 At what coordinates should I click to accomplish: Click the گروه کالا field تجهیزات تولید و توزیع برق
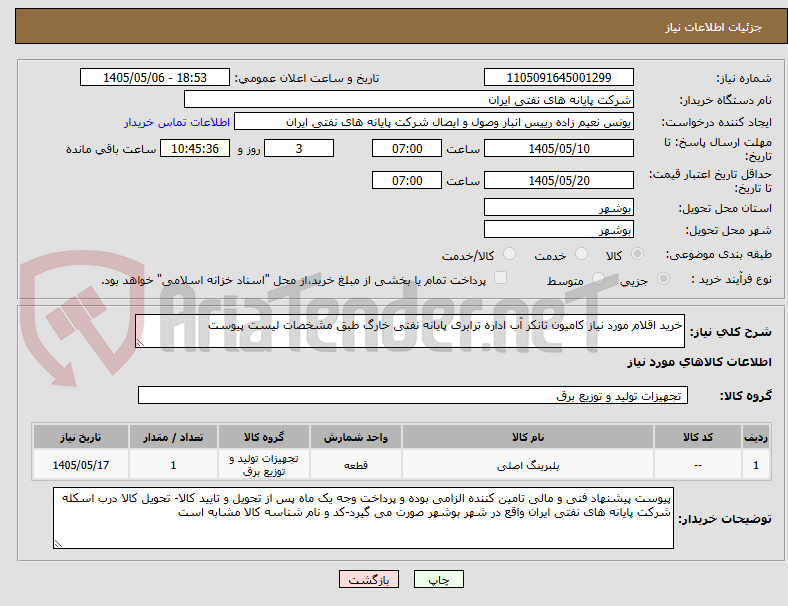(413, 395)
